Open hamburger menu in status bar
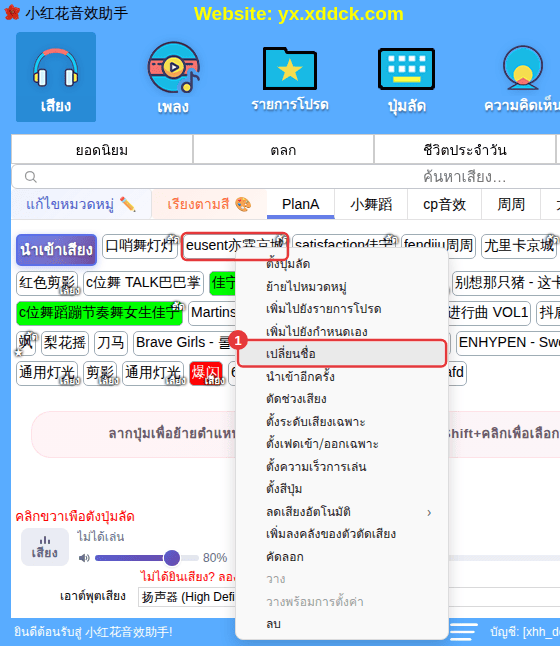560x646 pixels. [x=464, y=632]
